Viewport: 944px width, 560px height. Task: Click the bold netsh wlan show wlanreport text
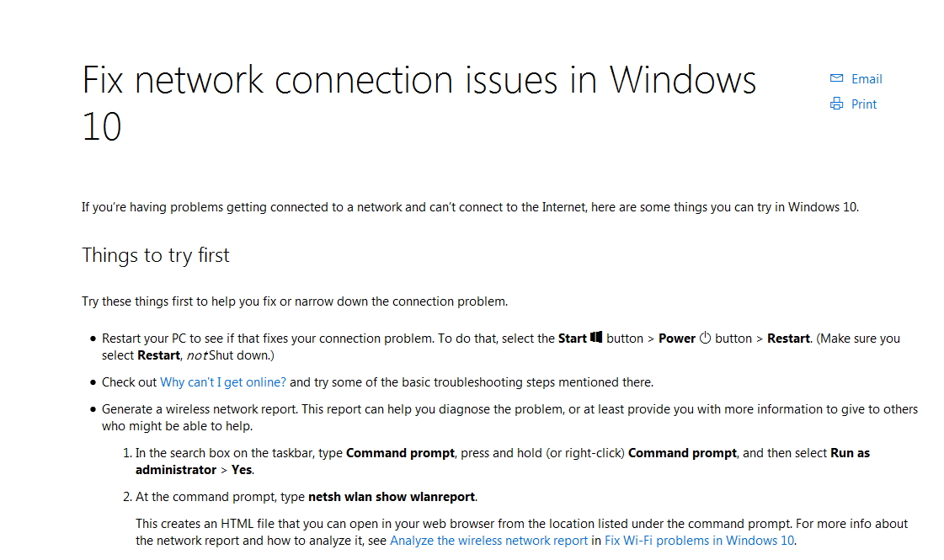[x=392, y=497]
